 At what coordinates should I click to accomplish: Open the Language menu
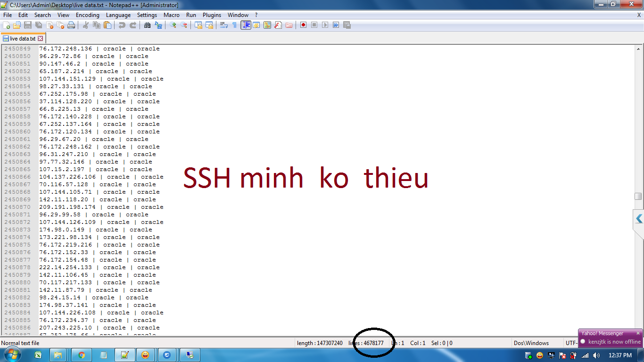118,15
